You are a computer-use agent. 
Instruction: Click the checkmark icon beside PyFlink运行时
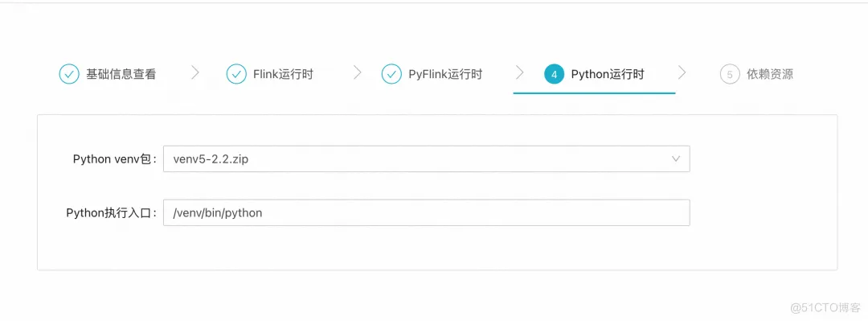pyautogui.click(x=391, y=74)
